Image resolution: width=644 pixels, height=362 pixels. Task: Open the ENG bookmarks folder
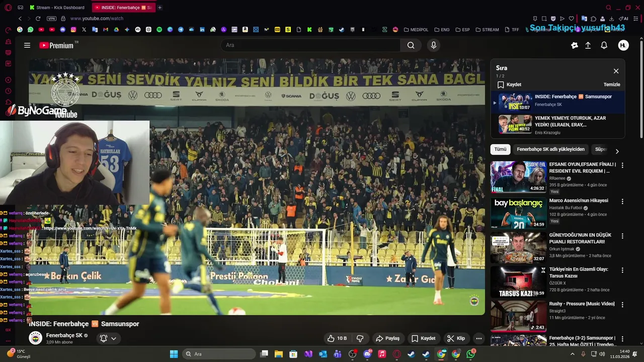pyautogui.click(x=442, y=30)
